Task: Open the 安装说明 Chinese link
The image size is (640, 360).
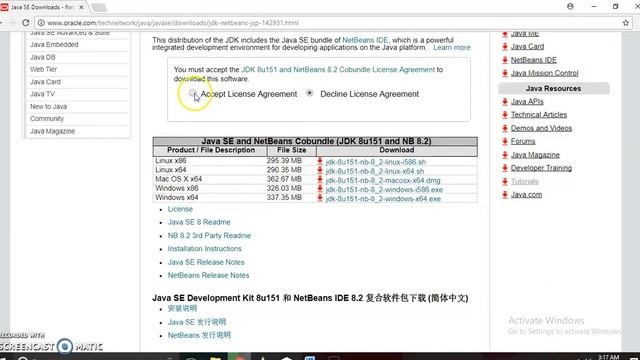Action: [x=182, y=308]
